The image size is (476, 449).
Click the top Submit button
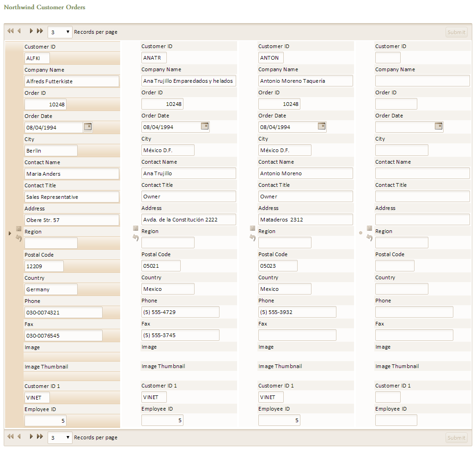(456, 32)
